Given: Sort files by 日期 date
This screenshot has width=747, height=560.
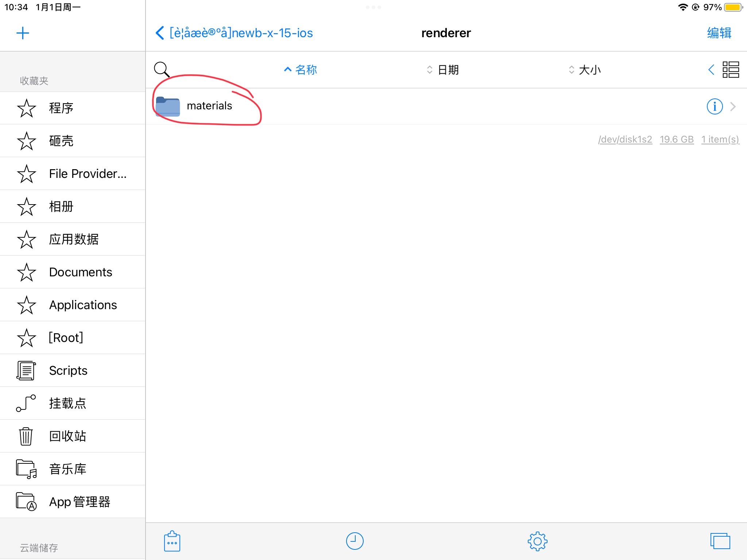Looking at the screenshot, I should click(x=443, y=69).
